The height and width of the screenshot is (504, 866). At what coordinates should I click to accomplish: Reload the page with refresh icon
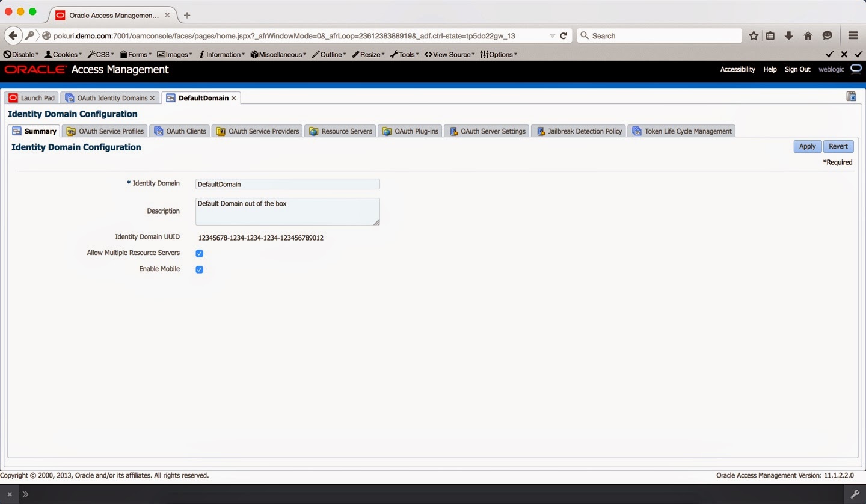tap(564, 35)
